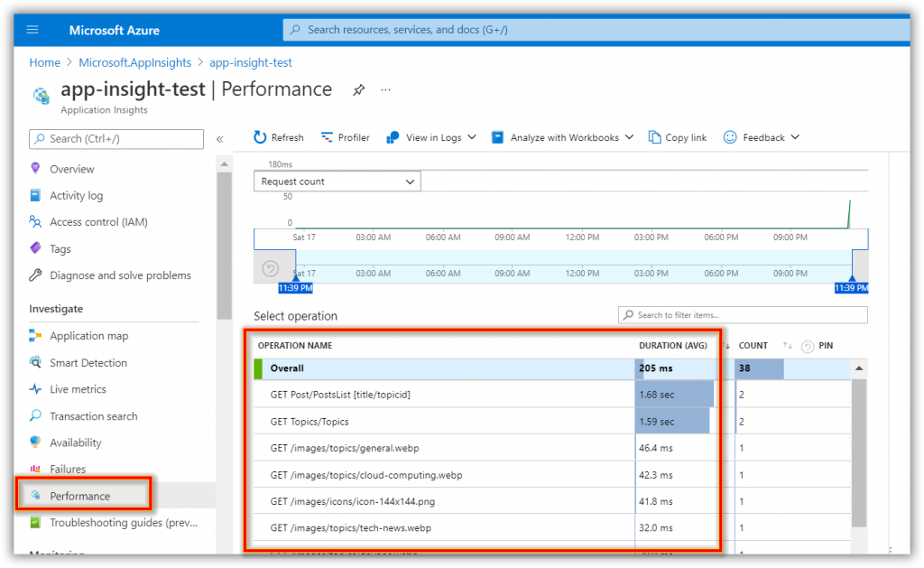Open the Request count metric dropdown
The width and height of the screenshot is (924, 568).
(337, 182)
